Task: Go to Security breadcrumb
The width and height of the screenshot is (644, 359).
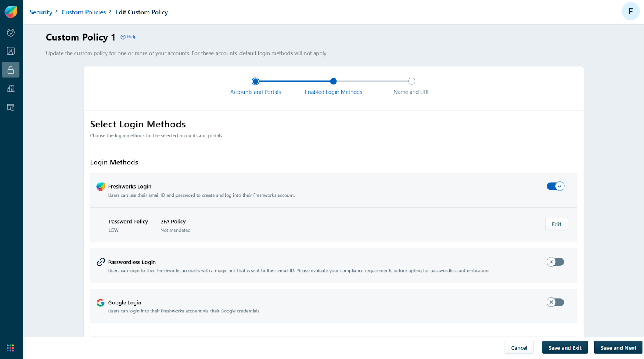Action: coord(41,12)
